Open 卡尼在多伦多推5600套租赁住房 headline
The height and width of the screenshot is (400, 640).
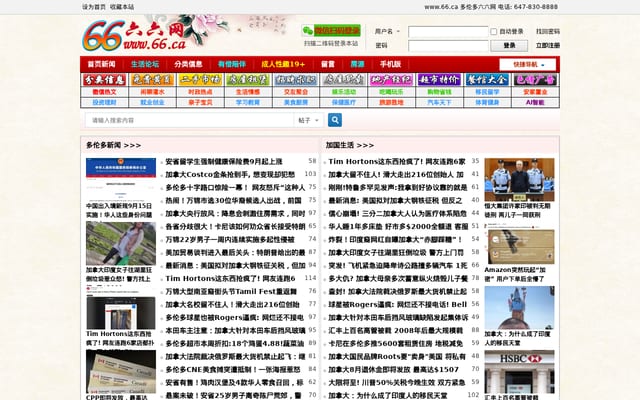[396, 343]
